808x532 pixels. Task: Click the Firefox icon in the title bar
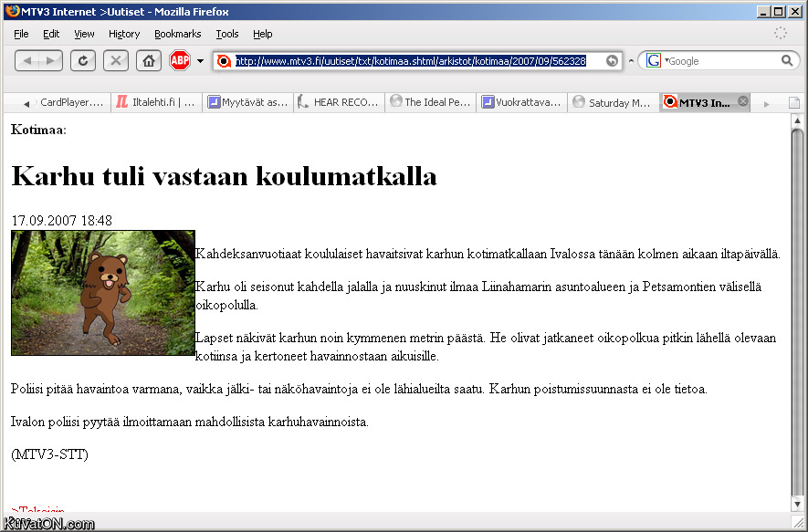(x=13, y=11)
